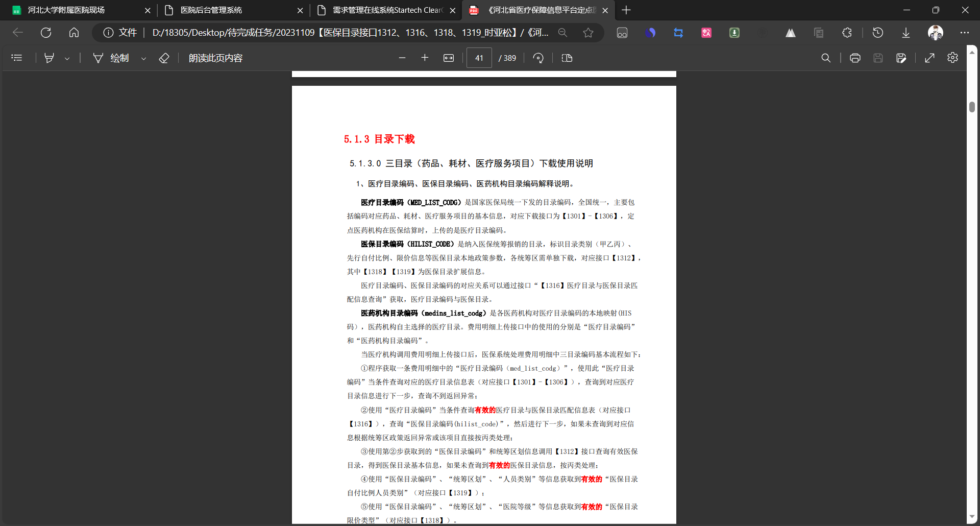Click the 绘制 draw button
Image resolution: width=980 pixels, height=526 pixels.
tap(111, 58)
